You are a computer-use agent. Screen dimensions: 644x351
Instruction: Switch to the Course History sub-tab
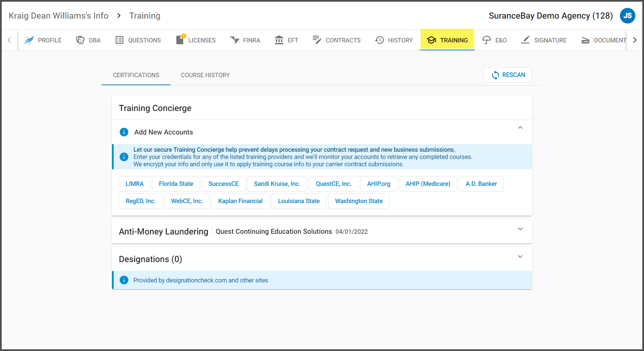pos(205,75)
